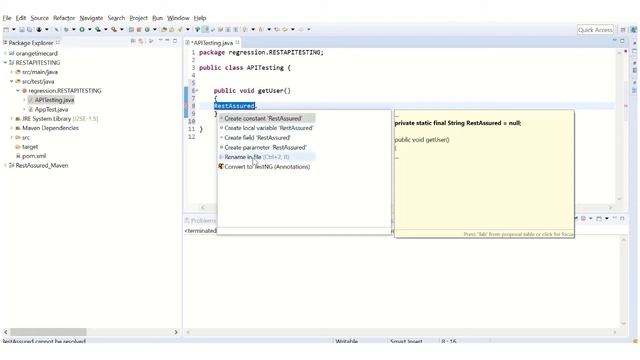
Task: Expand Maven Dependencies node
Action: coord(12,128)
